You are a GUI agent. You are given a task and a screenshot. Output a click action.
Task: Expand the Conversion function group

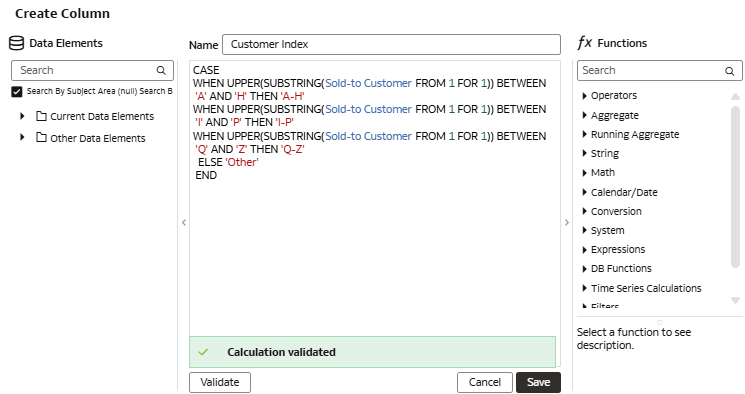tap(584, 211)
